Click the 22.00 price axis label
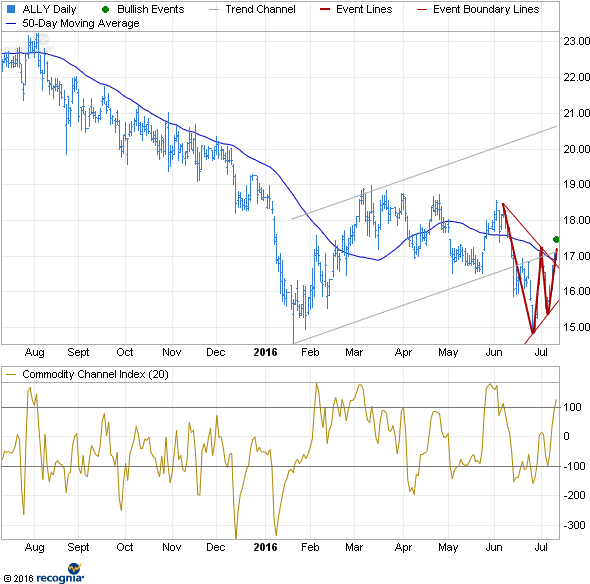This screenshot has width=590, height=584. 576,77
